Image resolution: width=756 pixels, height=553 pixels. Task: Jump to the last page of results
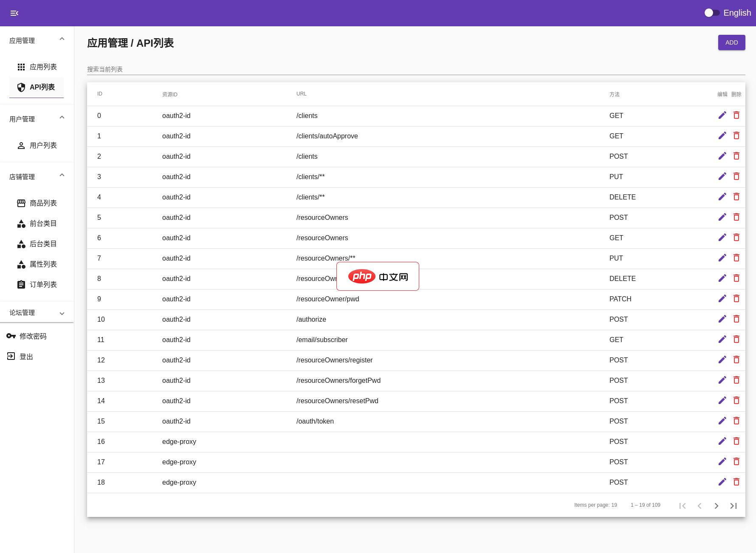pos(733,505)
